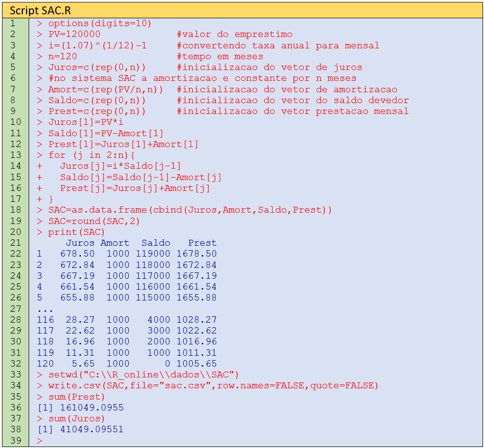Screen dimensions: 484x448
Task: Click the comment "#valor do emprestimo"
Action: click(234, 34)
